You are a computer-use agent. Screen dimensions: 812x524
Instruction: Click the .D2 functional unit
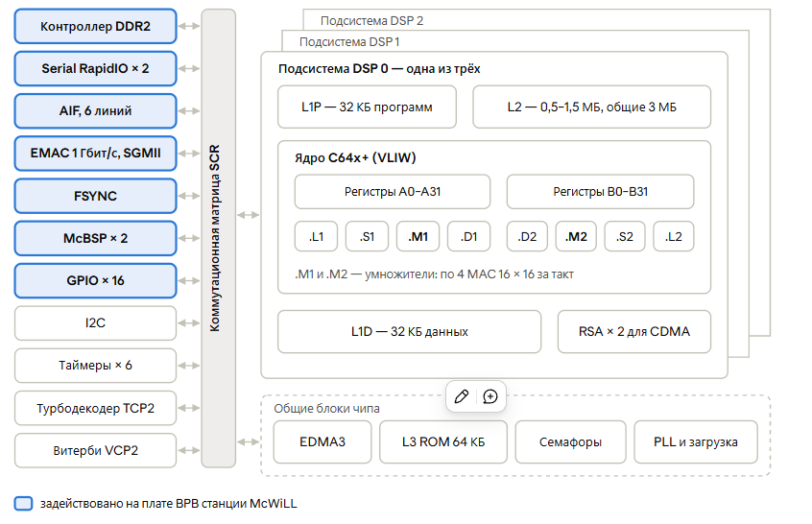527,237
